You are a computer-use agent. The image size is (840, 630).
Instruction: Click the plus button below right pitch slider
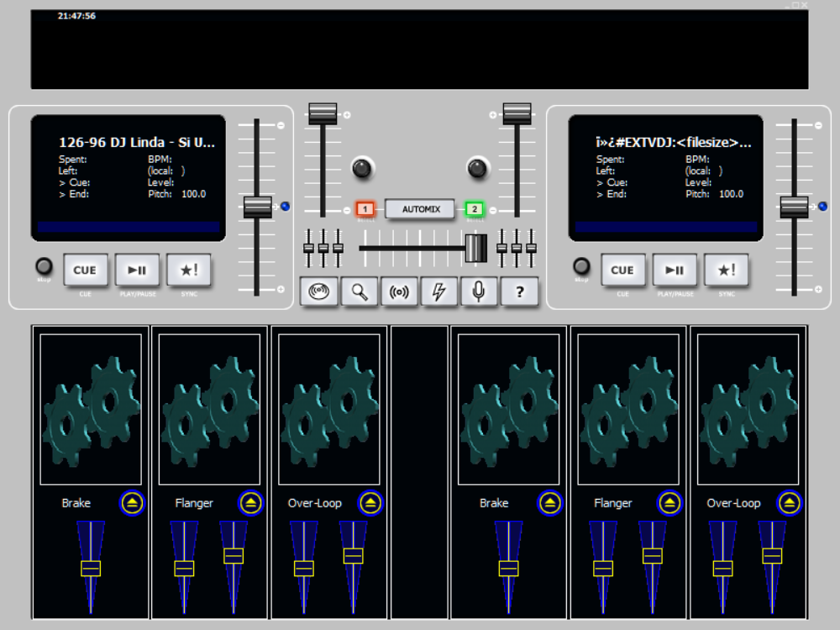tap(818, 289)
